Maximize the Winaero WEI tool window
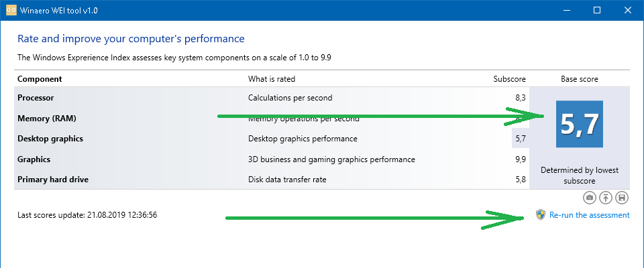 pyautogui.click(x=597, y=10)
